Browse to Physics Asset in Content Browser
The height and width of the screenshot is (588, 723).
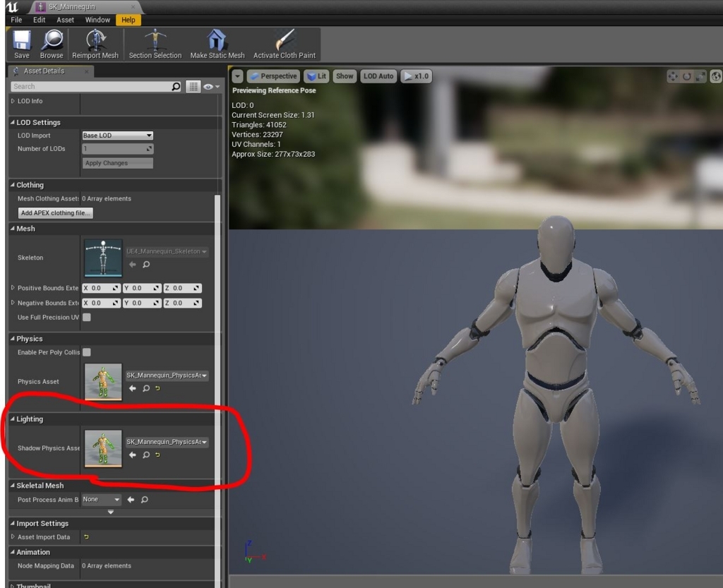coord(146,388)
